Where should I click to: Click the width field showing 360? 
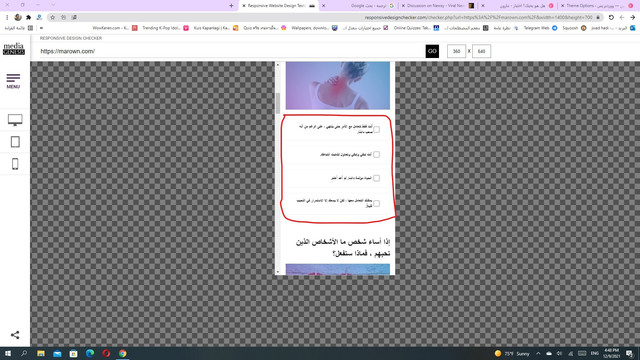456,51
